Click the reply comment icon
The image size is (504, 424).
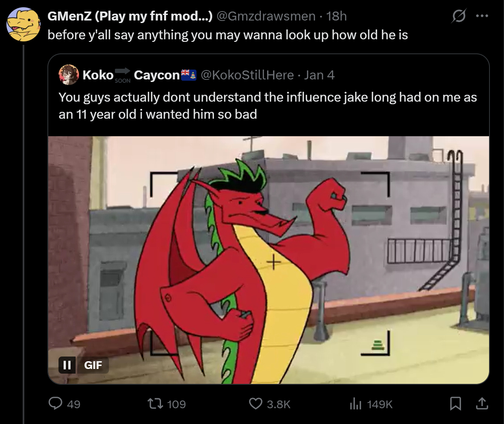tap(55, 404)
